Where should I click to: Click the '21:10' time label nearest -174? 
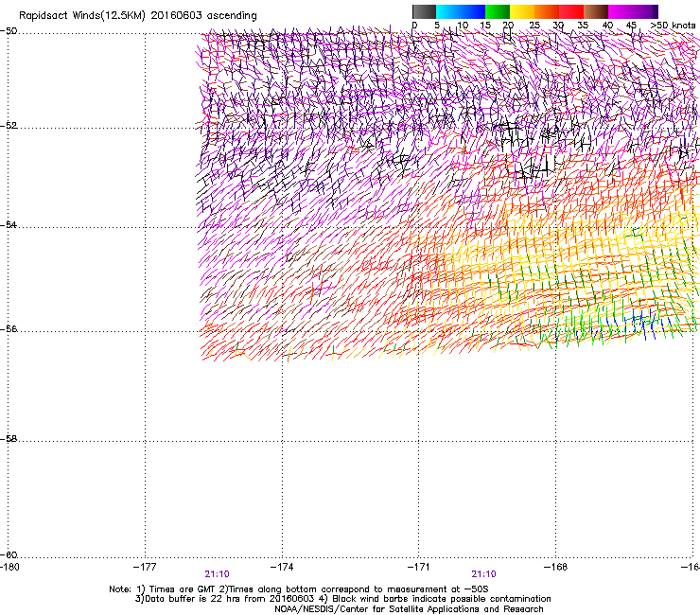coord(217,574)
